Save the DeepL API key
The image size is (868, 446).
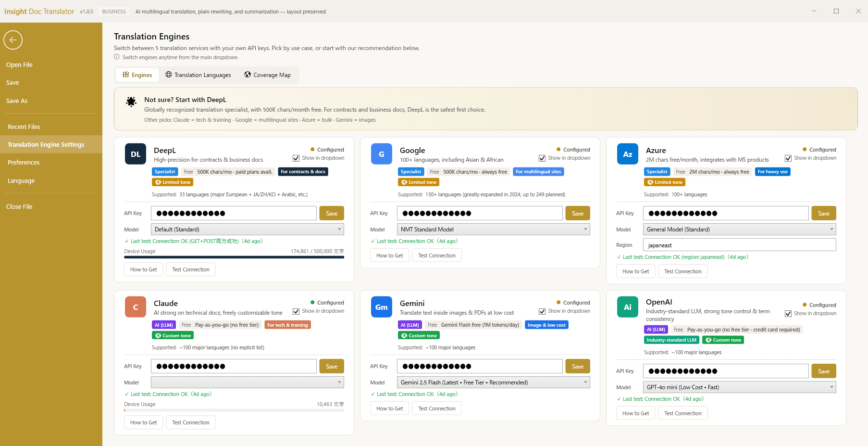pyautogui.click(x=332, y=213)
